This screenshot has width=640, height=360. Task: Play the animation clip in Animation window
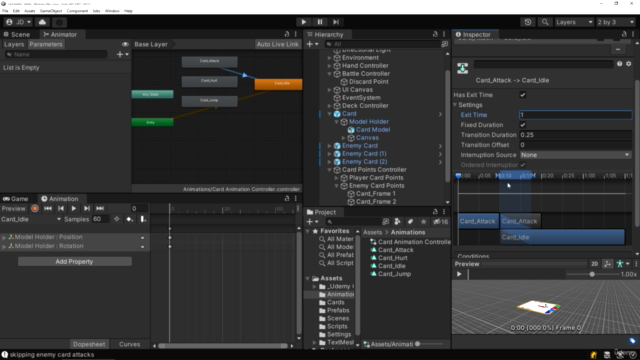(x=73, y=209)
